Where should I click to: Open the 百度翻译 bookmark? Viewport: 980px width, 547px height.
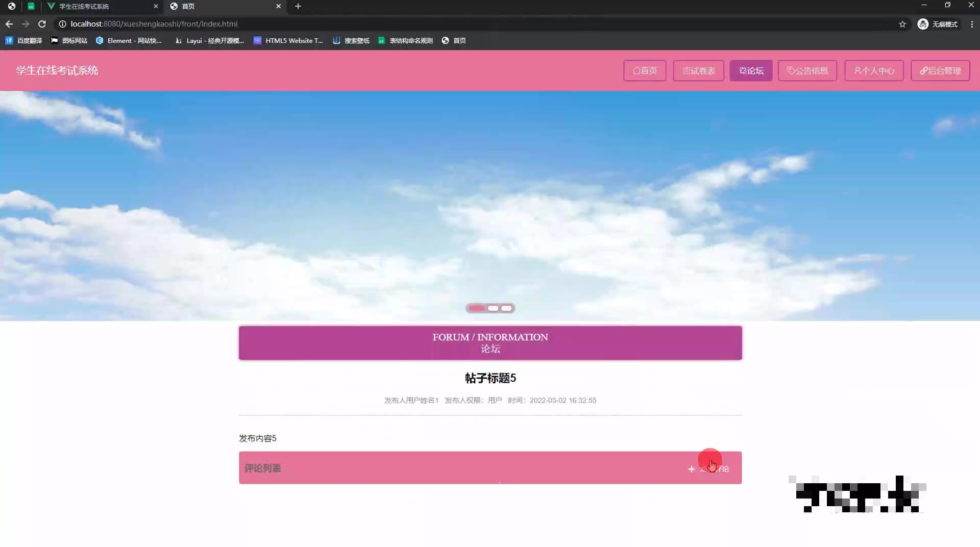click(23, 40)
